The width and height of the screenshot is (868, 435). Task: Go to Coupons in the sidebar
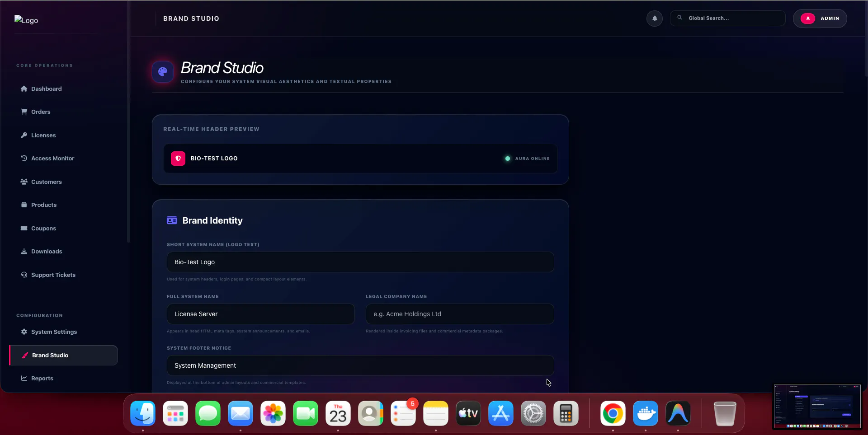coord(63,228)
